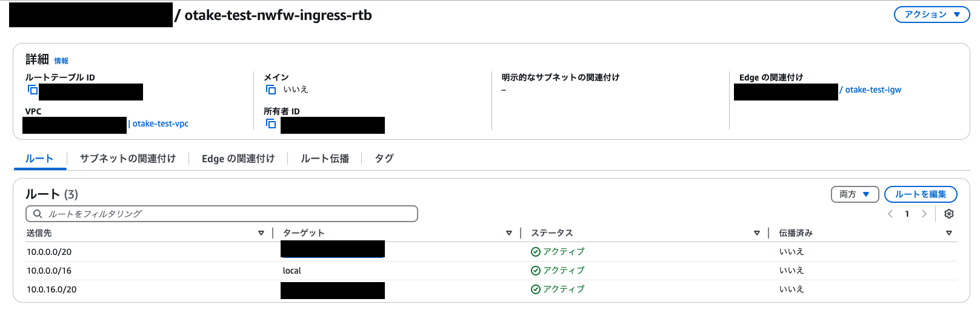Sort routes by 伝播済み column arrow
Viewport: 980px width, 316px height.
pos(949,233)
